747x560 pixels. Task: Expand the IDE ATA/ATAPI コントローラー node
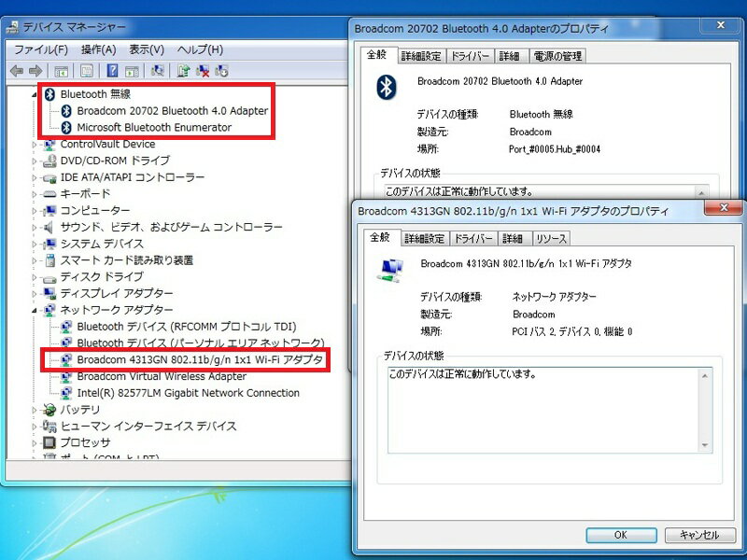pyautogui.click(x=35, y=177)
